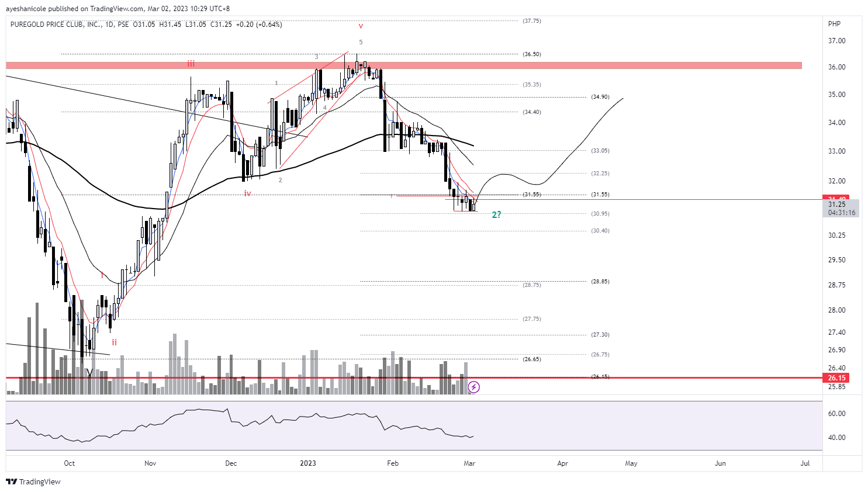Click the (26.65) price level label
This screenshot has height=492, width=868.
point(532,359)
